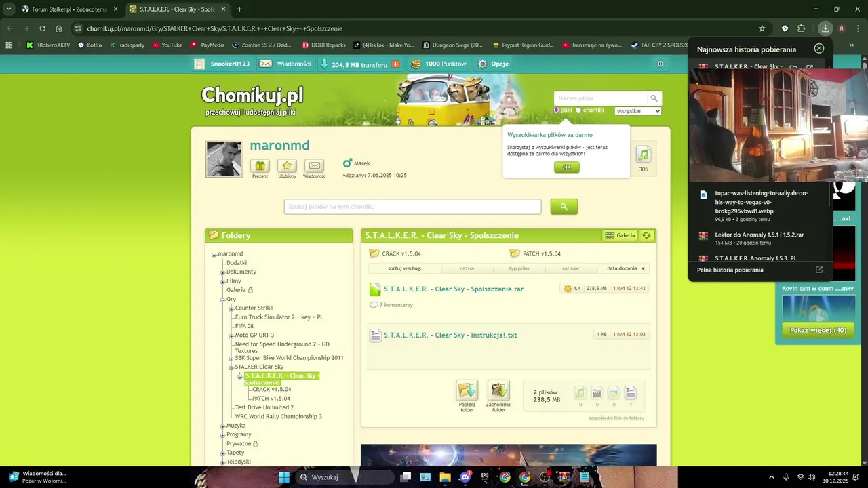Collapse the maronmd root tree node
Image resolution: width=868 pixels, height=488 pixels.
click(214, 254)
